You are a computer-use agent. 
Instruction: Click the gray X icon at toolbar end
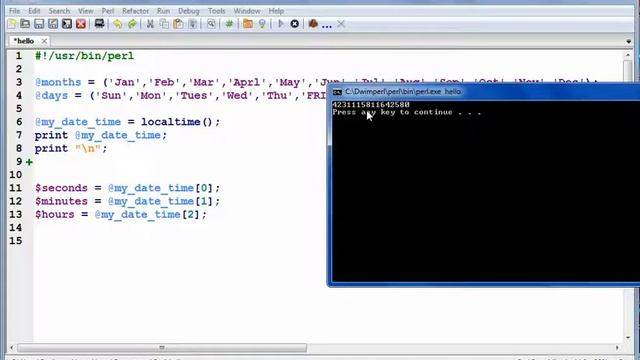(x=341, y=24)
